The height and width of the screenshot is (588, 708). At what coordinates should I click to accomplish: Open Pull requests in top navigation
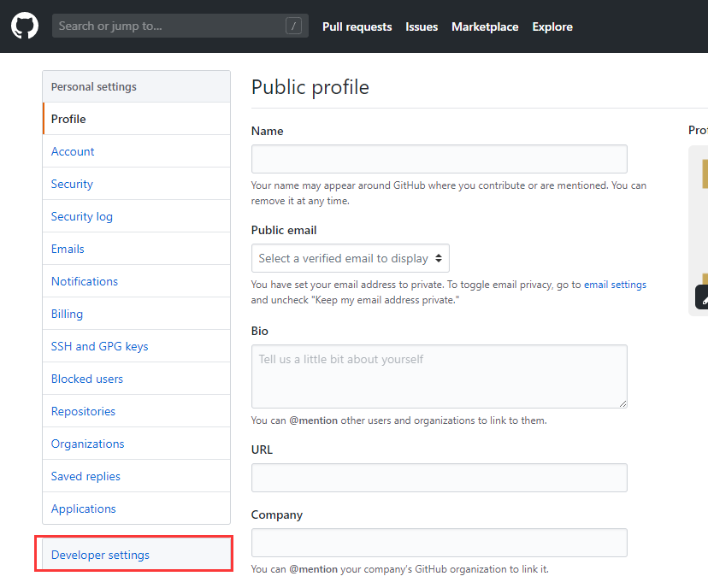pos(357,26)
